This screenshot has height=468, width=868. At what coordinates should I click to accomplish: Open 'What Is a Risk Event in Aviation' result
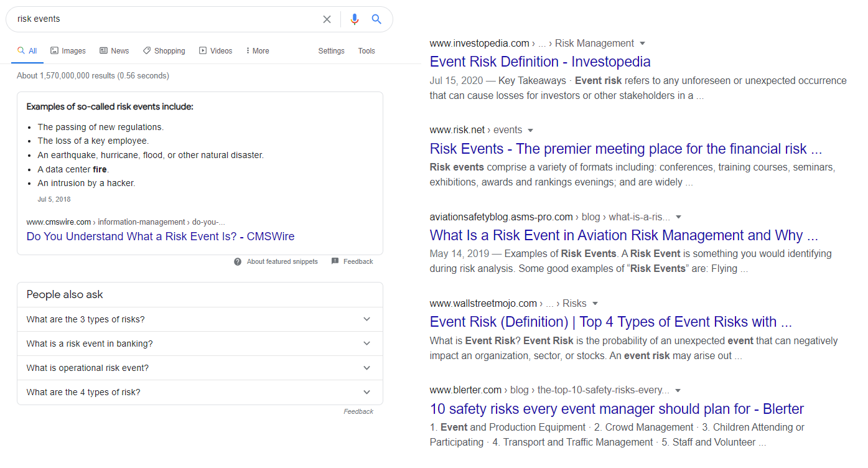point(624,235)
